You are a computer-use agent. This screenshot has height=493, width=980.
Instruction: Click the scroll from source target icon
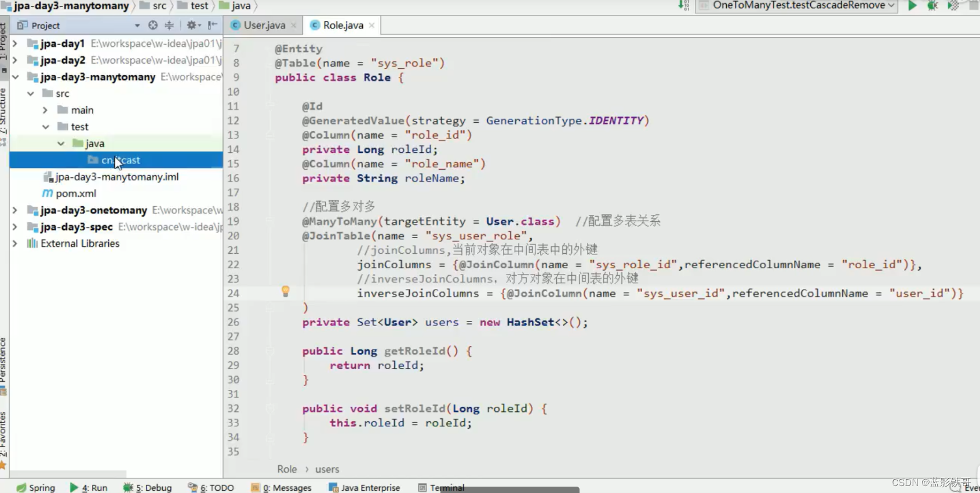pos(153,25)
